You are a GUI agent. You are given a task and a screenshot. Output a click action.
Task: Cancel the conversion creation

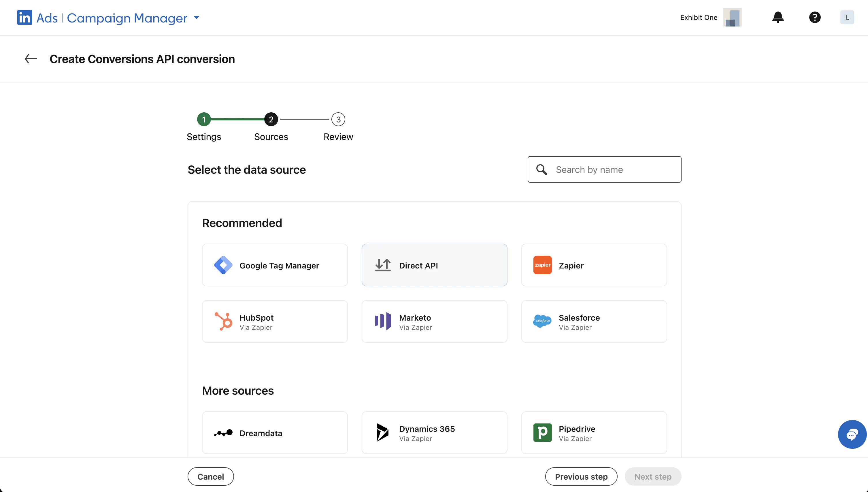210,476
